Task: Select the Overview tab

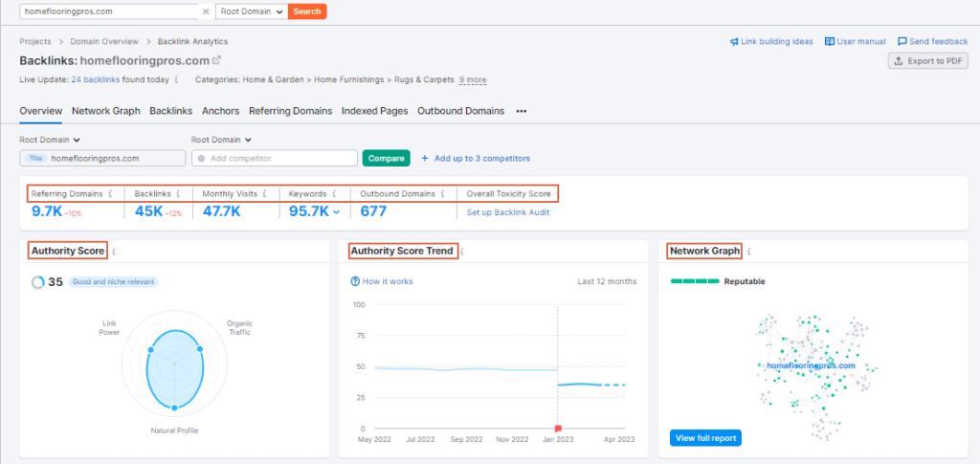Action: [40, 111]
